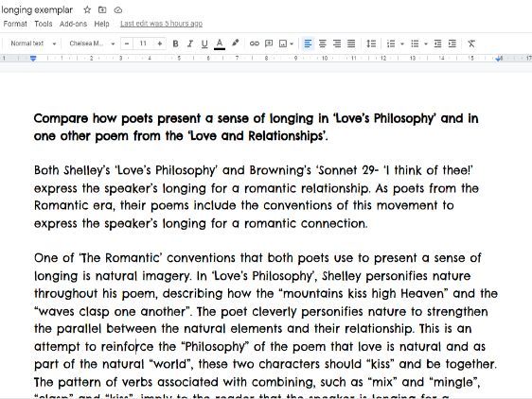Apply a numbered list
Image resolution: width=532 pixels, height=399 pixels.
point(391,43)
